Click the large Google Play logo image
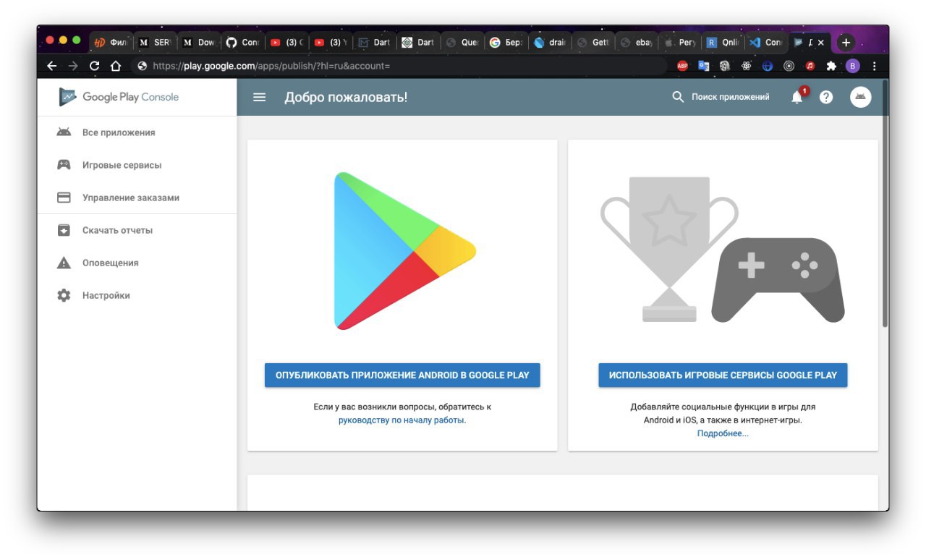The height and width of the screenshot is (560, 926). (x=404, y=251)
